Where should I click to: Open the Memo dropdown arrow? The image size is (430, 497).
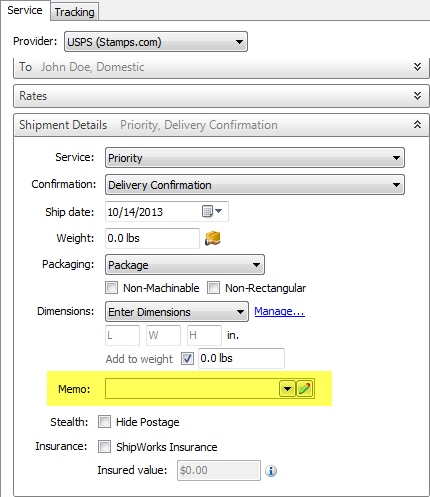(287, 389)
